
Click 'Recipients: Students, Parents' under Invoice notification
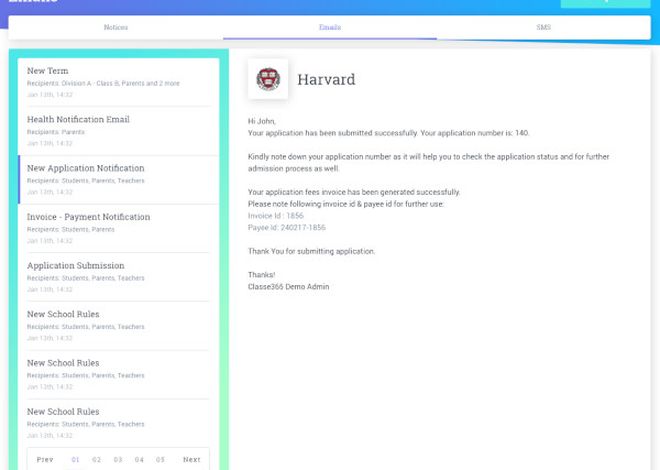pyautogui.click(x=71, y=229)
